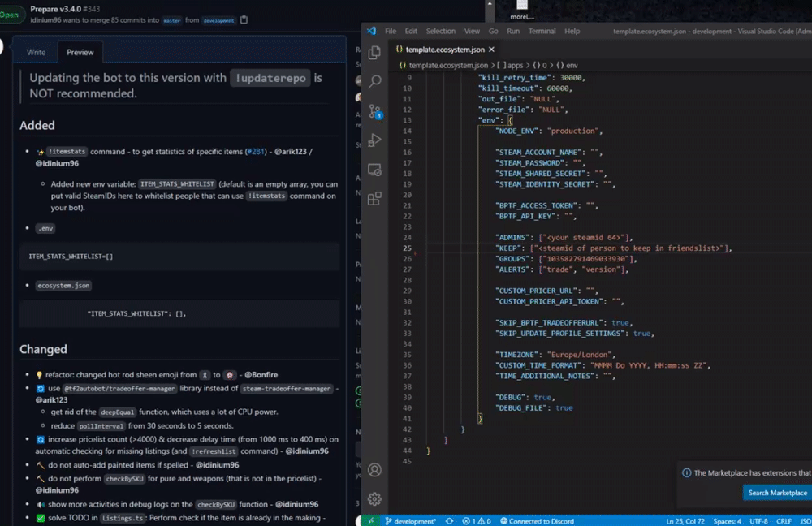The width and height of the screenshot is (812, 526).
Task: Change CRLF line ending setting
Action: pos(784,521)
